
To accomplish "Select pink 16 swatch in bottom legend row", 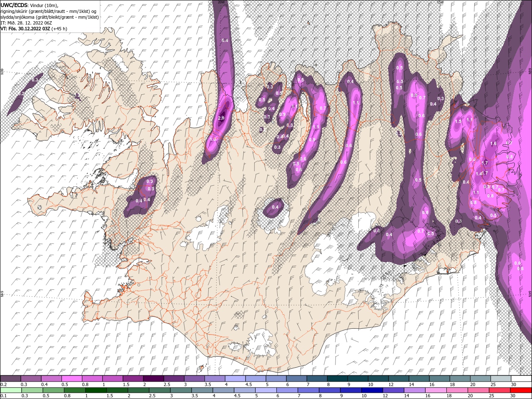I will tap(436, 390).
